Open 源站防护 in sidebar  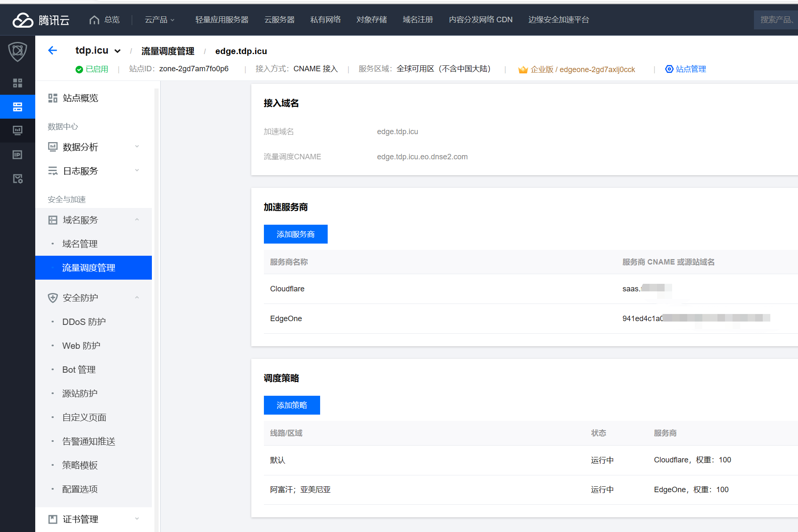[80, 394]
